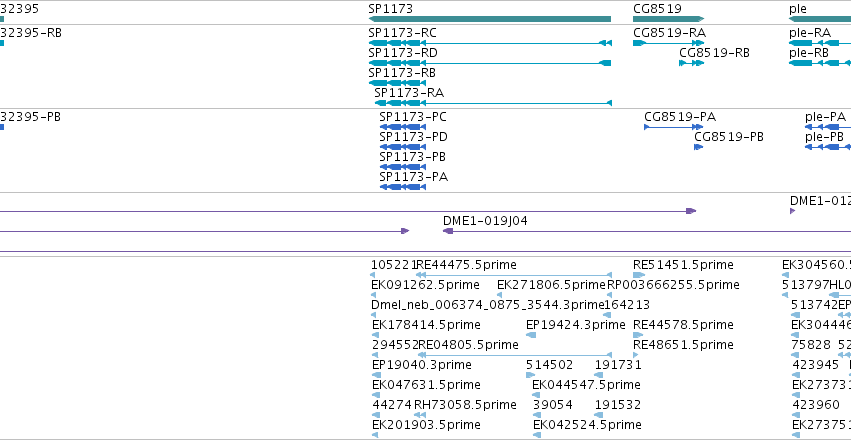Select the EK042524.5prime EST label
Image resolution: width=851 pixels, height=440 pixels.
(x=587, y=424)
